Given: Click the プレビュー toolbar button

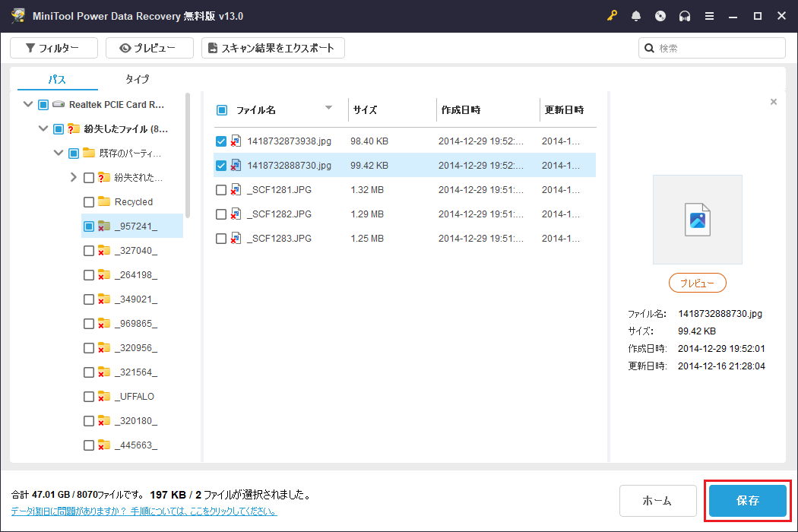Looking at the screenshot, I should pyautogui.click(x=150, y=48).
